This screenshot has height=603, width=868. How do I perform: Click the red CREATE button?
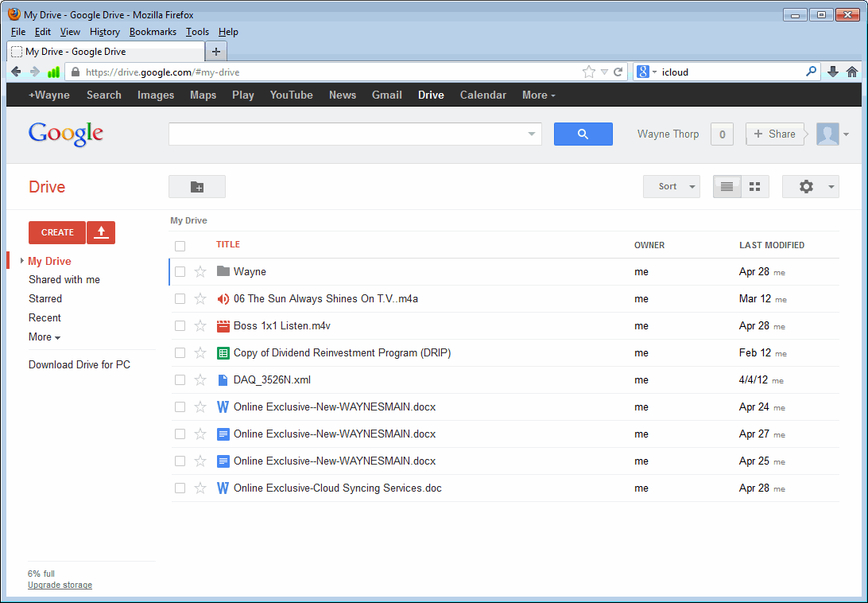tap(57, 232)
